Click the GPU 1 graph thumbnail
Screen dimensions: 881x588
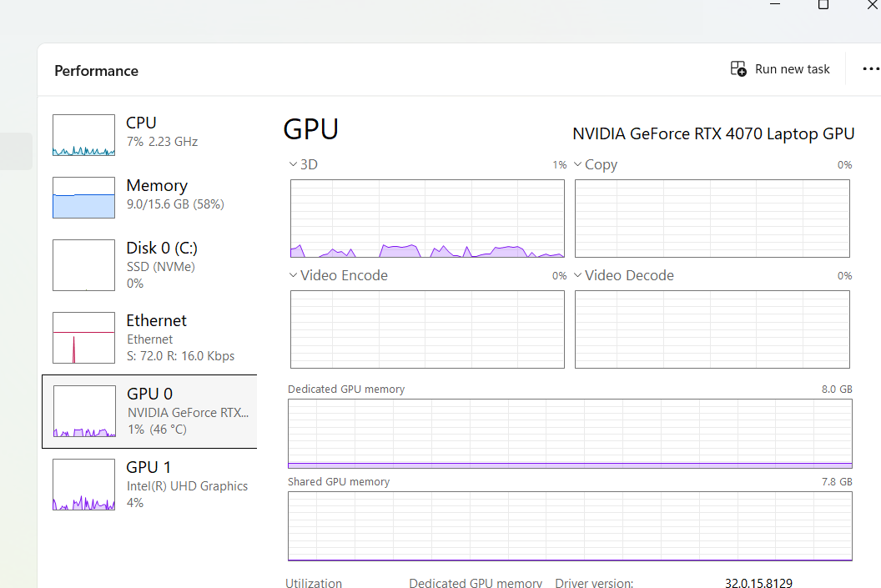83,485
